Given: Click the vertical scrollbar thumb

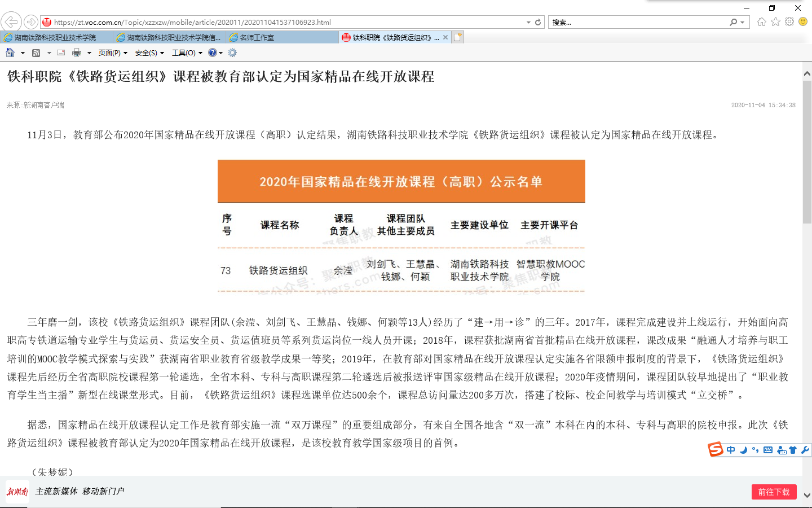Looking at the screenshot, I should click(x=807, y=151).
